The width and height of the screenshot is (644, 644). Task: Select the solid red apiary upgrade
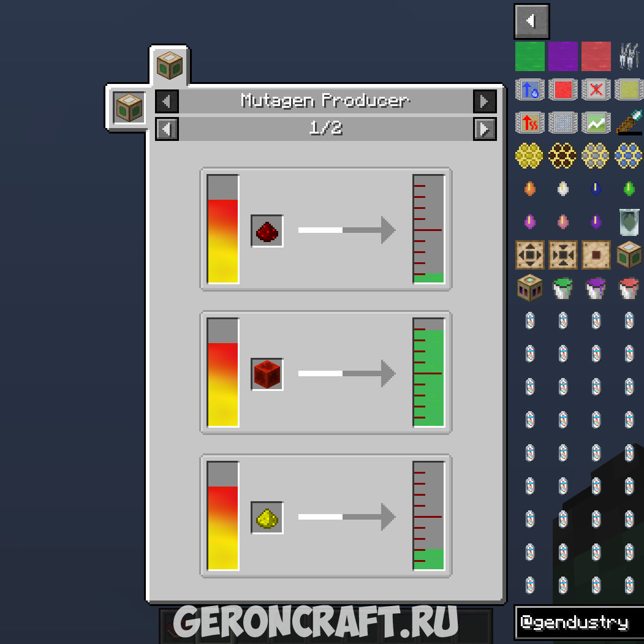coord(563,89)
